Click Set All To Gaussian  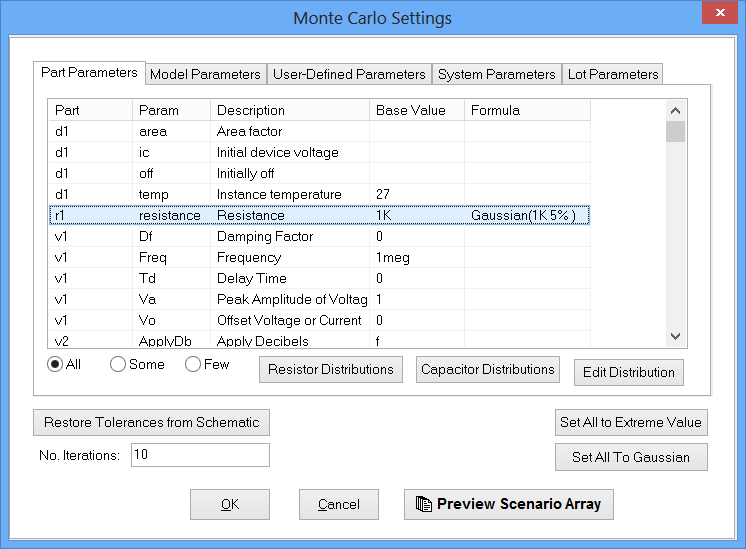(x=630, y=457)
